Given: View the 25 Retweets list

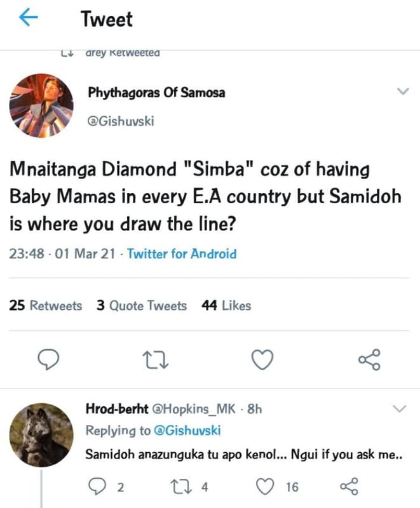Looking at the screenshot, I should 45,305.
